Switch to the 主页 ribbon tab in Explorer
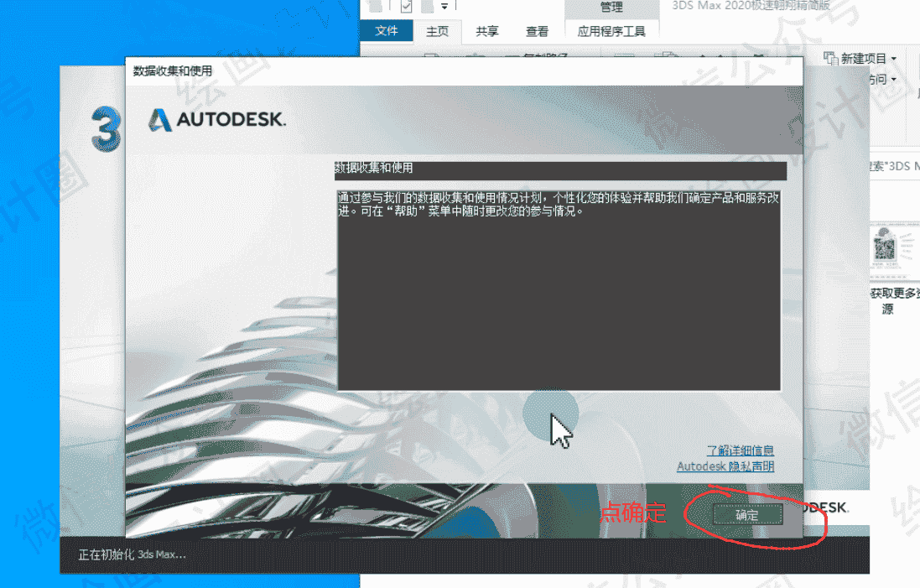Screen dimensions: 920x588 437,31
